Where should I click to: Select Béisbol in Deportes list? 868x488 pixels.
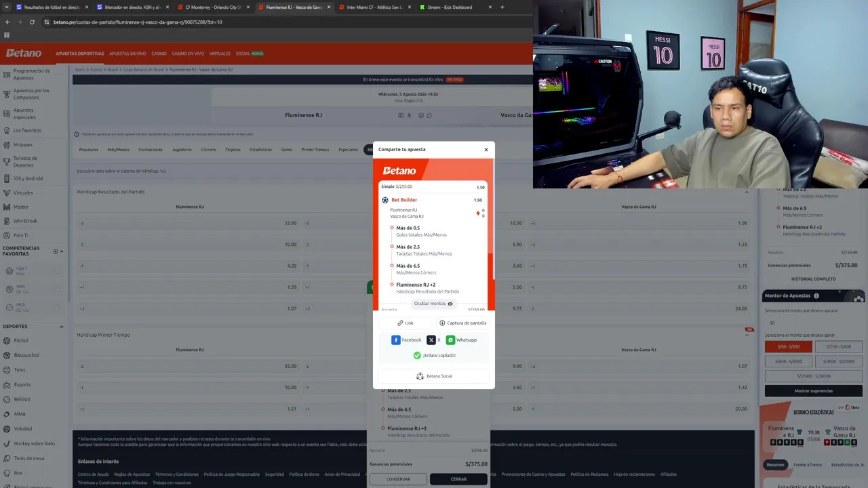(22, 399)
